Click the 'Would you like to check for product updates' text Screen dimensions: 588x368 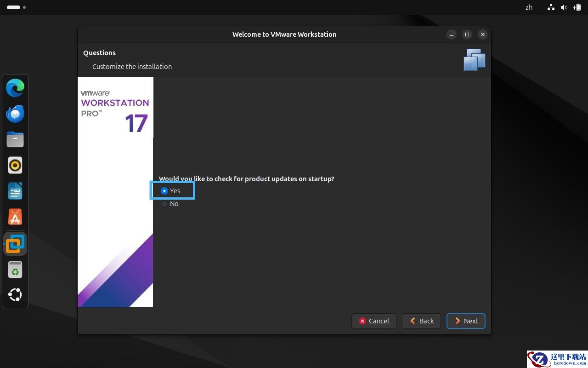247,179
